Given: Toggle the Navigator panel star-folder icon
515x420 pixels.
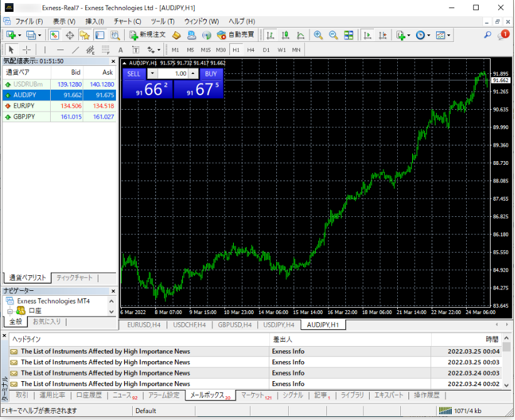Looking at the screenshot, I should (x=85, y=35).
